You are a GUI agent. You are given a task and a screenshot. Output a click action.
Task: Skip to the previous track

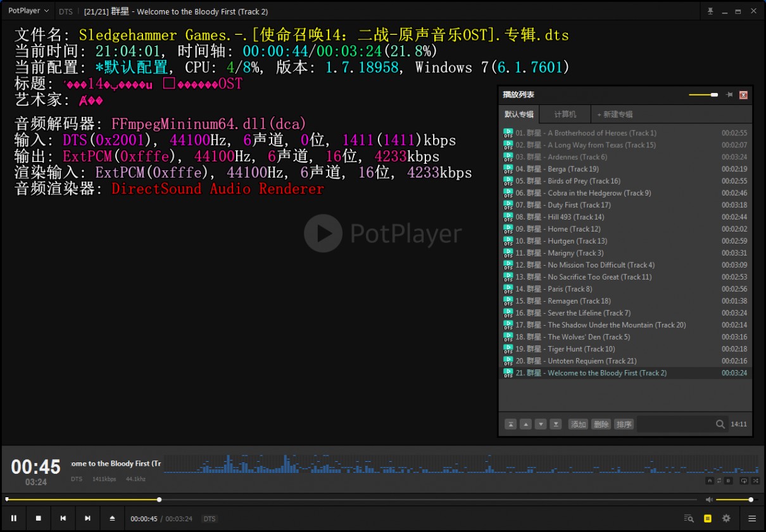63,518
